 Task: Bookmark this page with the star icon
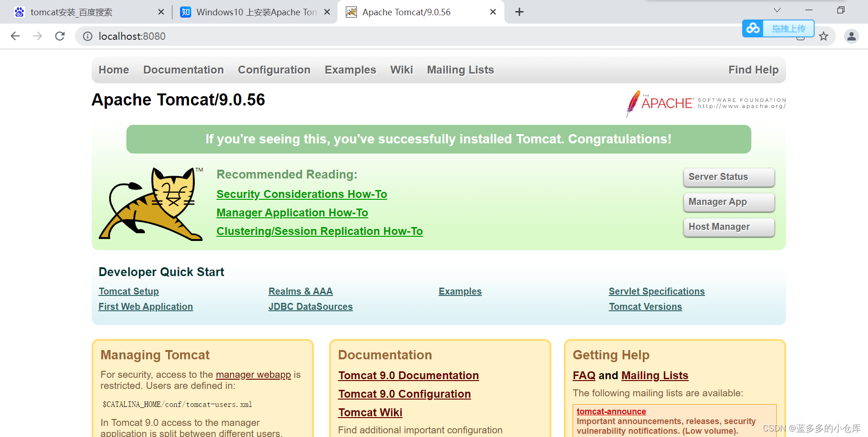pyautogui.click(x=824, y=36)
